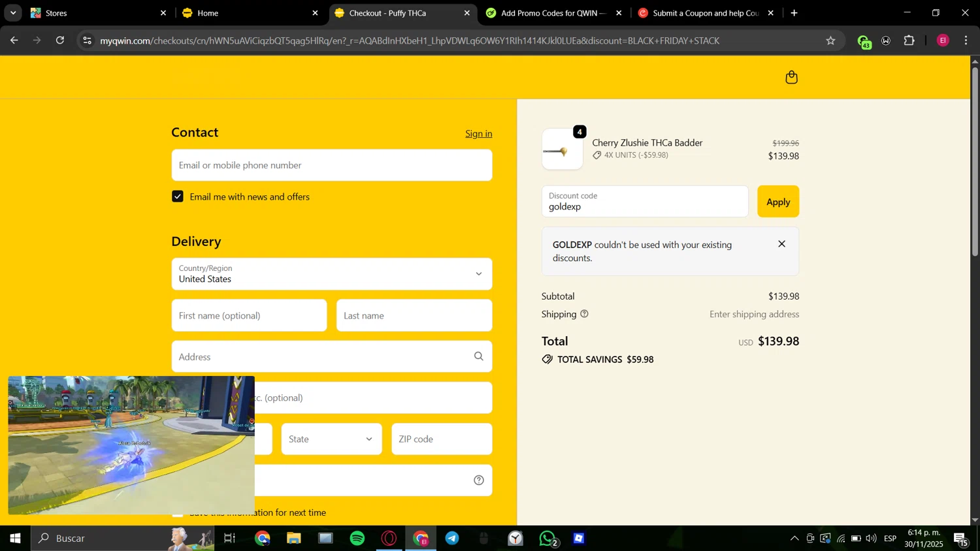Open File Explorer from the taskbar
This screenshot has height=551, width=980.
click(293, 539)
